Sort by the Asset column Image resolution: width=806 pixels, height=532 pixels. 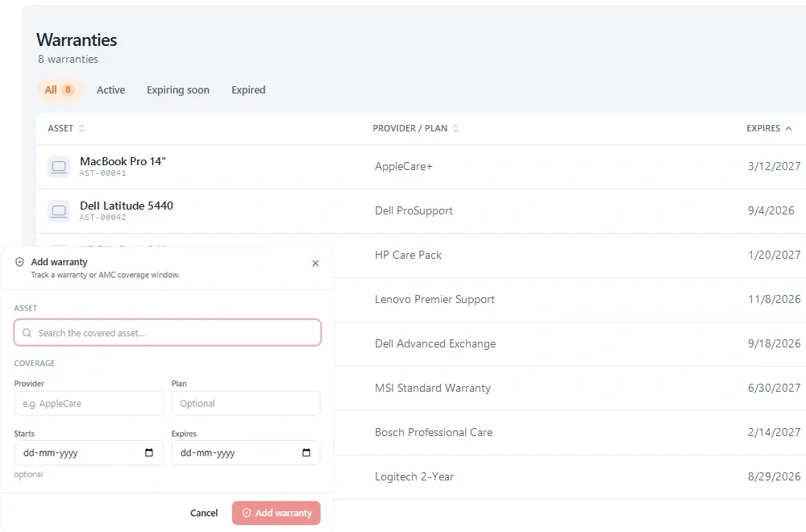tap(66, 128)
